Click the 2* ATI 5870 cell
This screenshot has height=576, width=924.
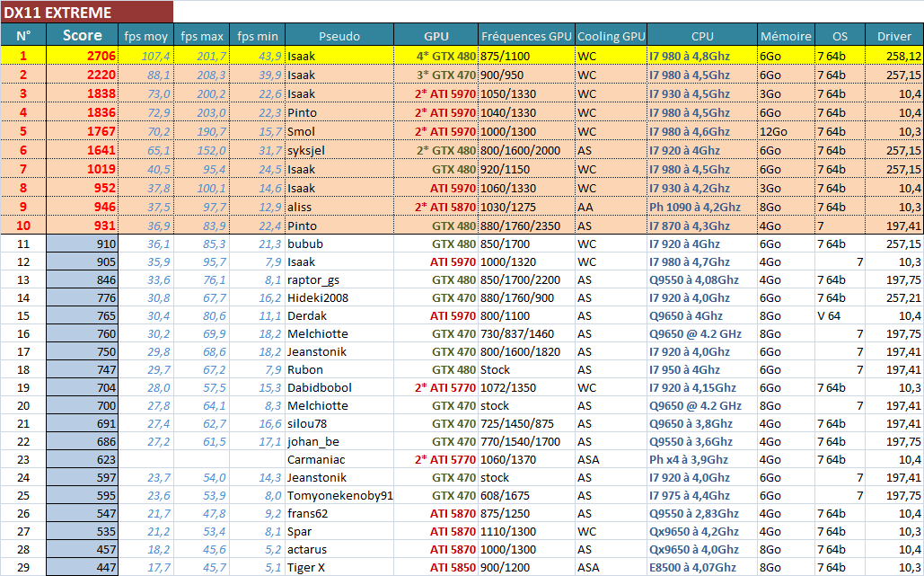pos(436,207)
